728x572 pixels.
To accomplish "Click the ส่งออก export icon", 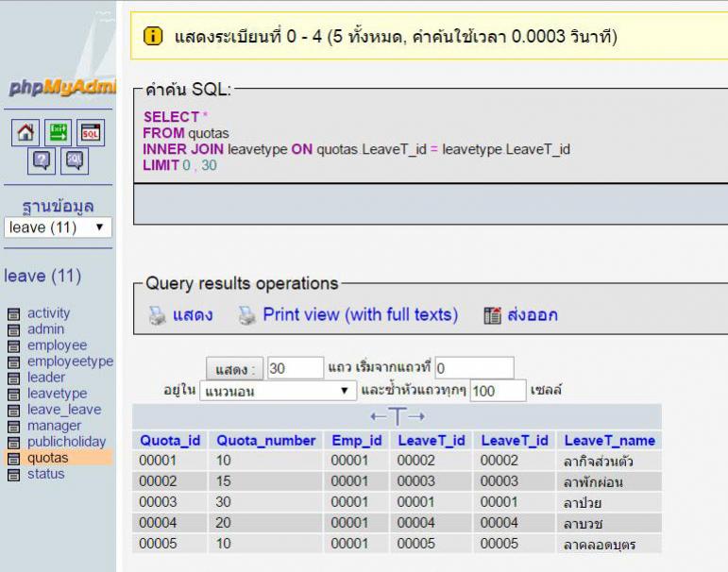I will coord(492,315).
